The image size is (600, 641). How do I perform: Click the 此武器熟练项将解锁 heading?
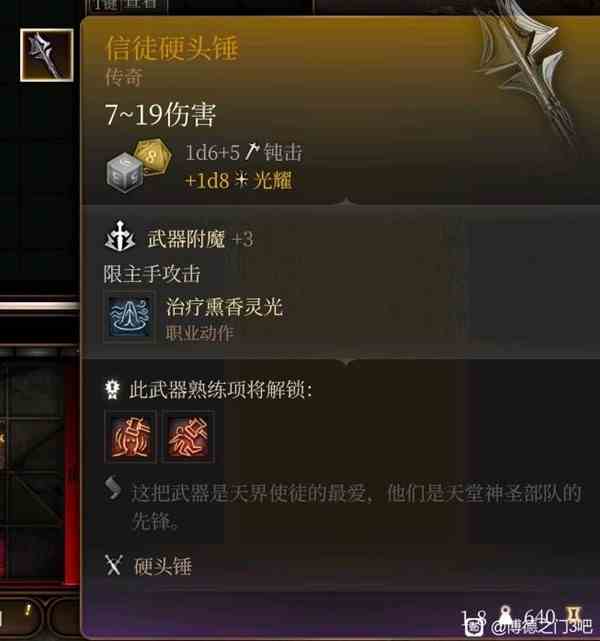[221, 390]
